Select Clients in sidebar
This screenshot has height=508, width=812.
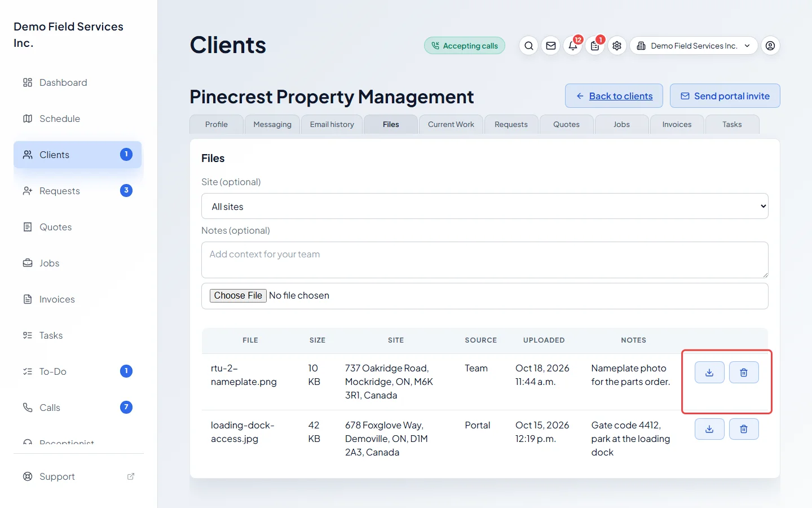[78, 155]
